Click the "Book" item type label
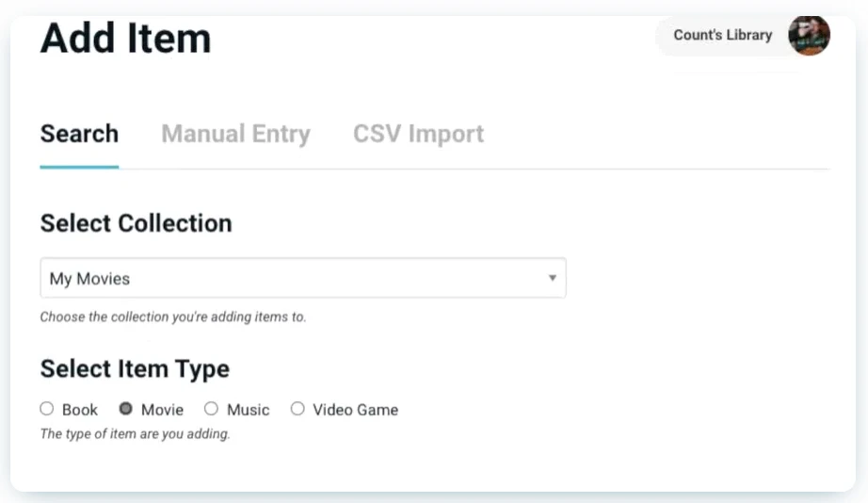The image size is (868, 503). click(80, 410)
